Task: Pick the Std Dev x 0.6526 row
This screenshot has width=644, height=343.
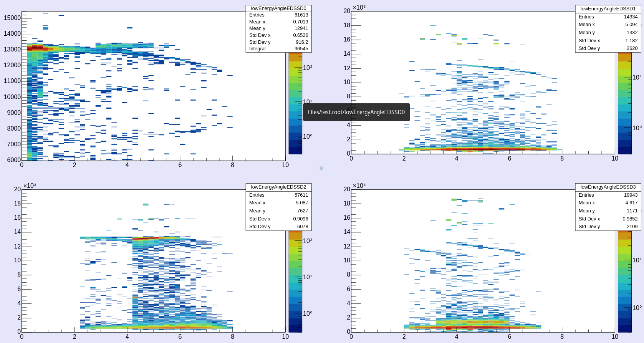Action: coord(278,35)
